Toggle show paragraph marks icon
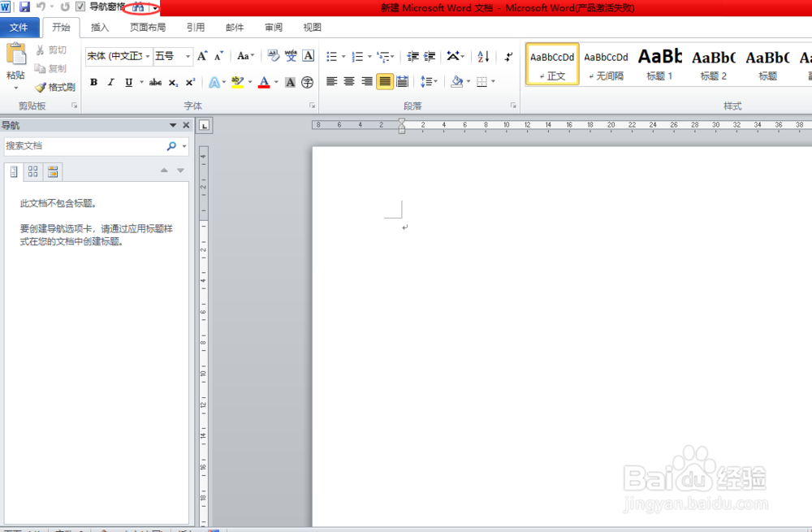Viewport: 812px width, 532px height. 508,56
